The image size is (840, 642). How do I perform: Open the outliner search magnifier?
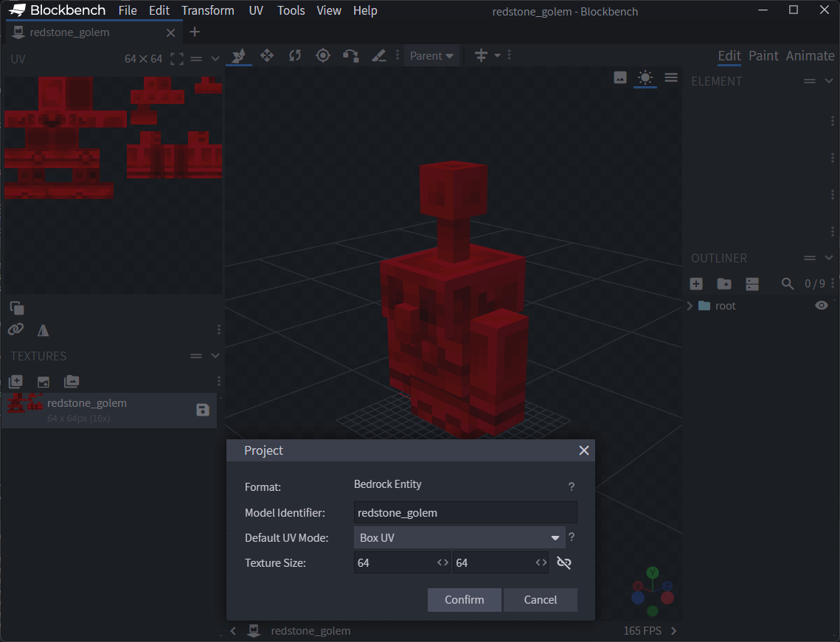pos(788,284)
